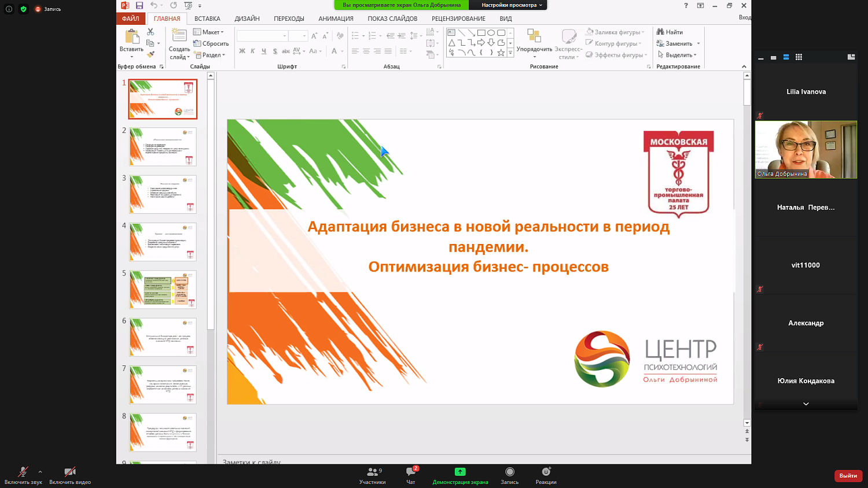Start slideshow from beginning via quick access icon
The image size is (868, 488).
pyautogui.click(x=188, y=5)
